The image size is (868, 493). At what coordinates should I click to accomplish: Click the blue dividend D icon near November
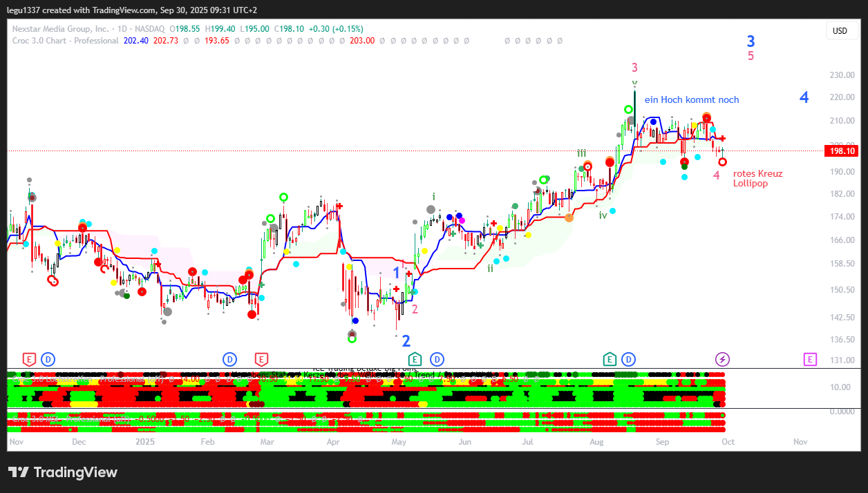pos(48,359)
